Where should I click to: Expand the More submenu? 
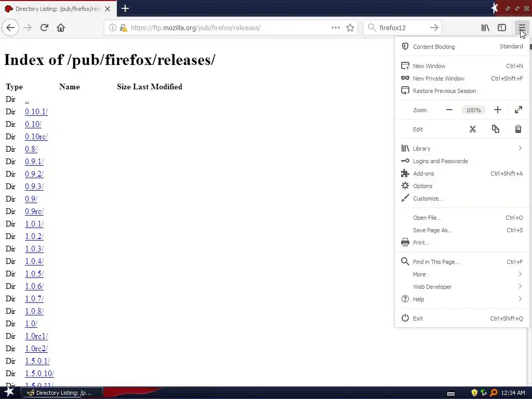tap(462, 274)
